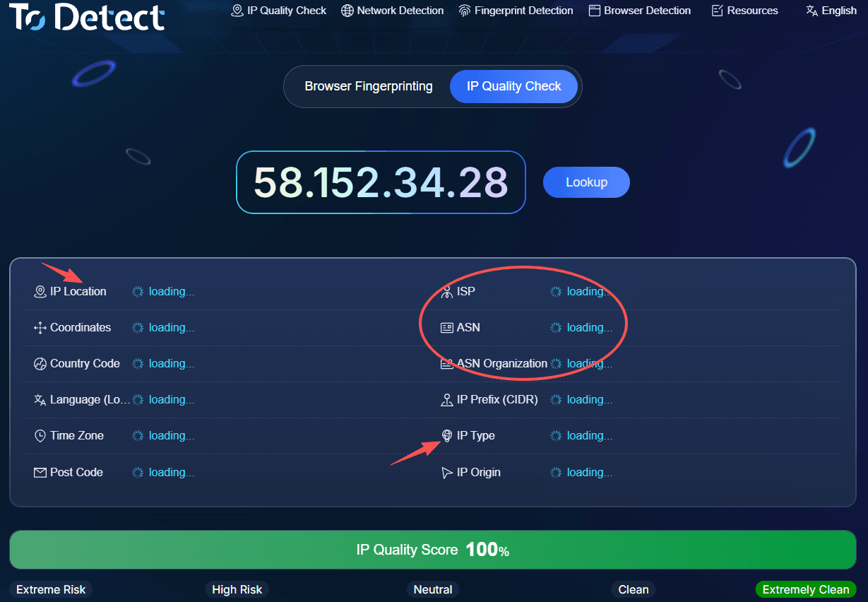
Task: Open Network Detection in navigation bar
Action: coord(392,11)
